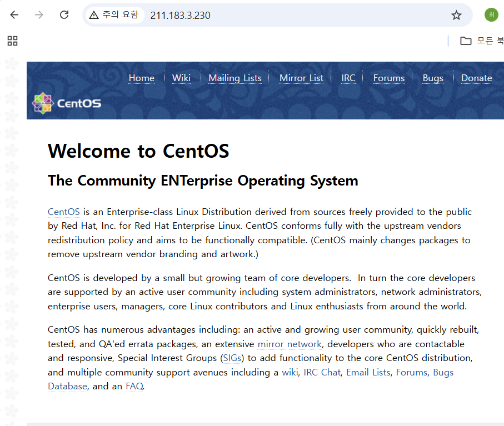Image resolution: width=504 pixels, height=426 pixels.
Task: Click the CentOS logo in the header
Action: click(x=67, y=103)
